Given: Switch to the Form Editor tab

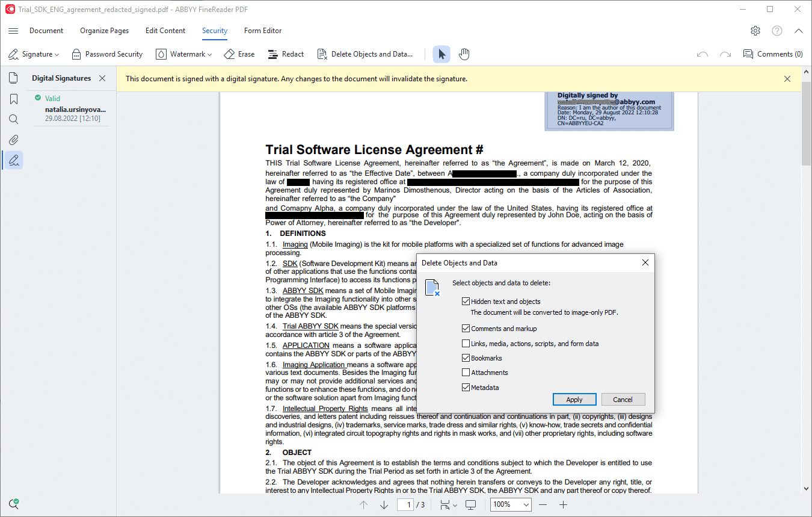Looking at the screenshot, I should point(263,31).
